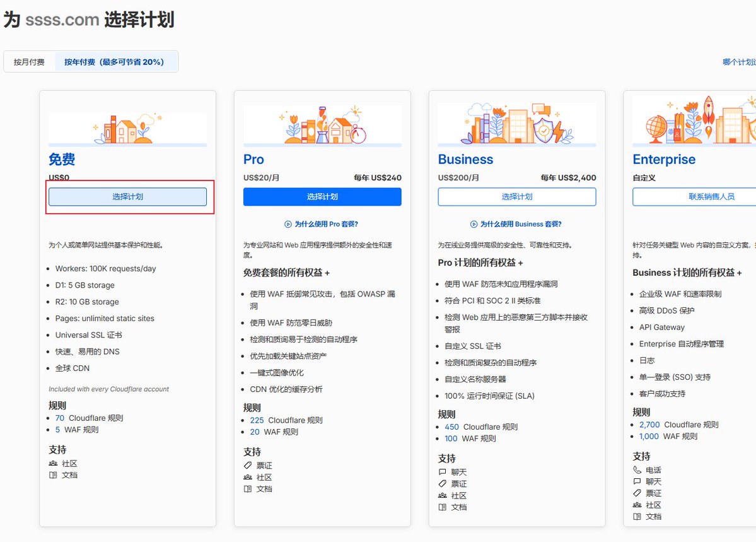Open 哪个计划 link at top right
The image size is (756, 542).
pos(739,62)
